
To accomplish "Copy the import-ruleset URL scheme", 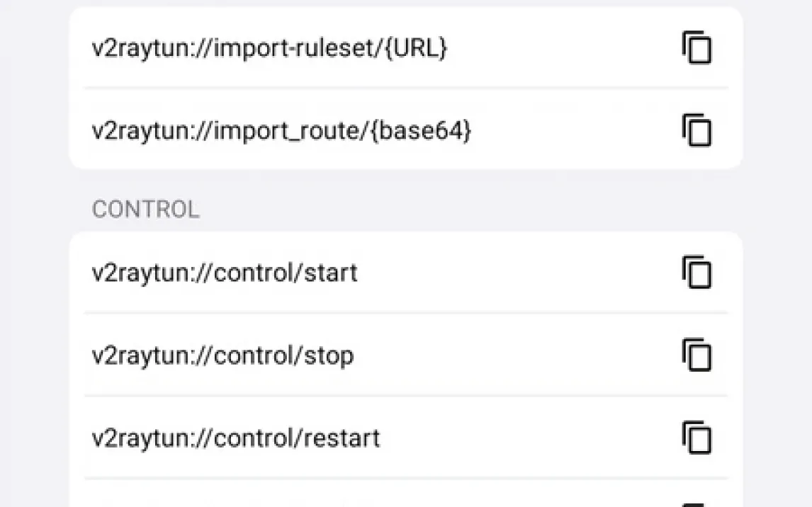I will [697, 48].
